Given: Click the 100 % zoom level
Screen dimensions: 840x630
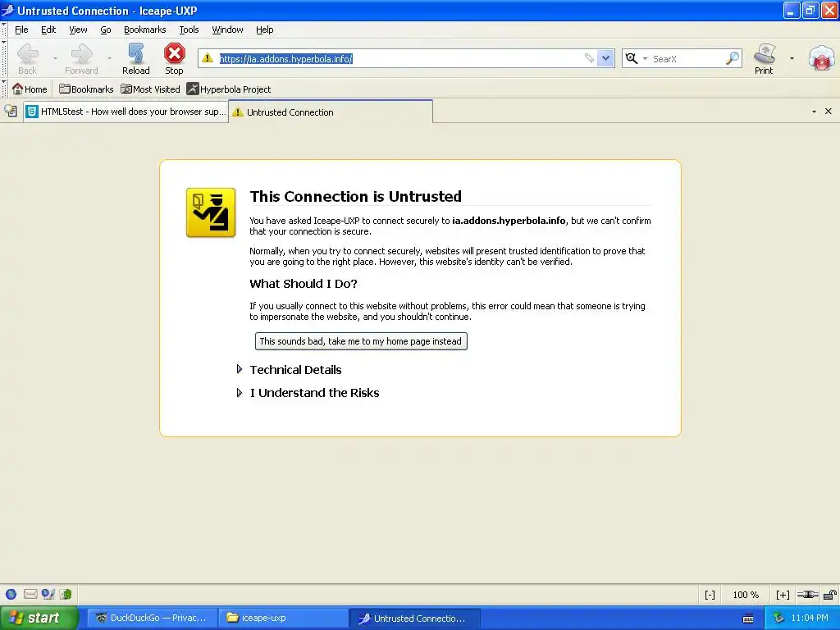Looking at the screenshot, I should coord(746,595).
